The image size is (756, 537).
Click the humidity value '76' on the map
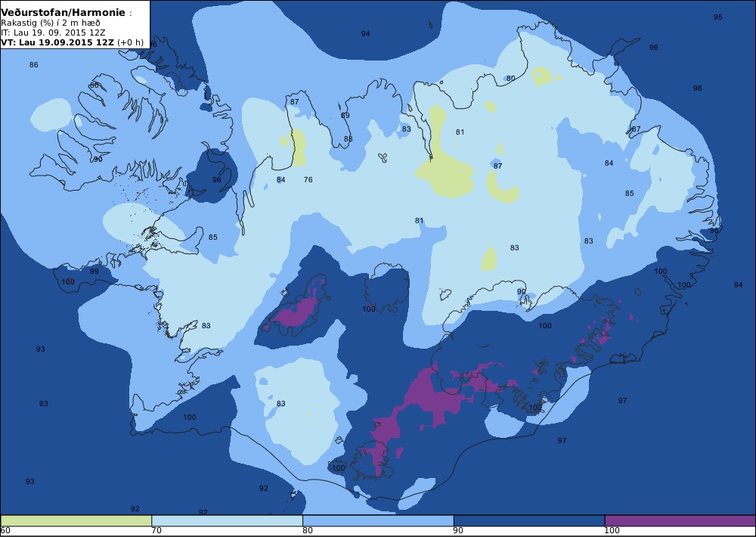coord(308,180)
